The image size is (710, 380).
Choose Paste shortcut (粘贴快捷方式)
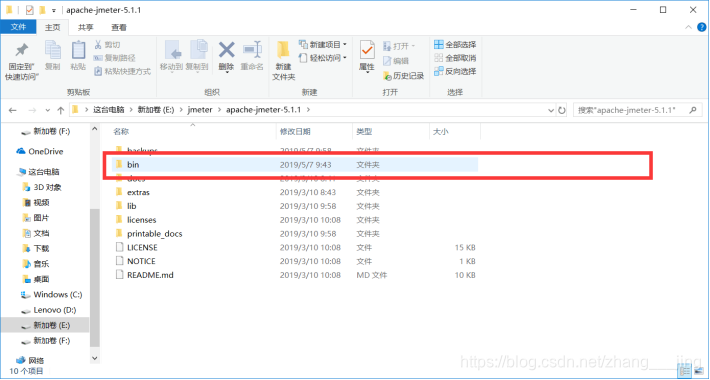click(122, 71)
